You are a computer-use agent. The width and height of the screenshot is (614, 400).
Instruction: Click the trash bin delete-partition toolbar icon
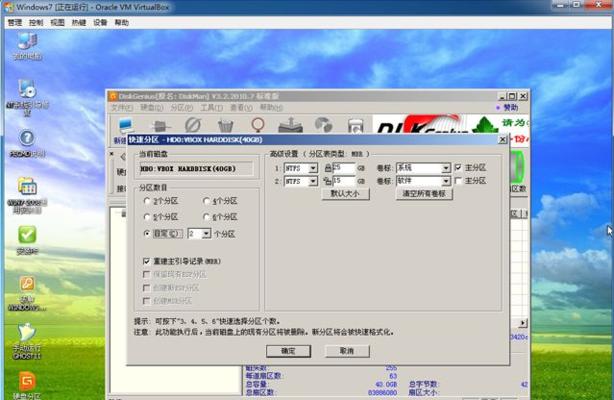226,126
